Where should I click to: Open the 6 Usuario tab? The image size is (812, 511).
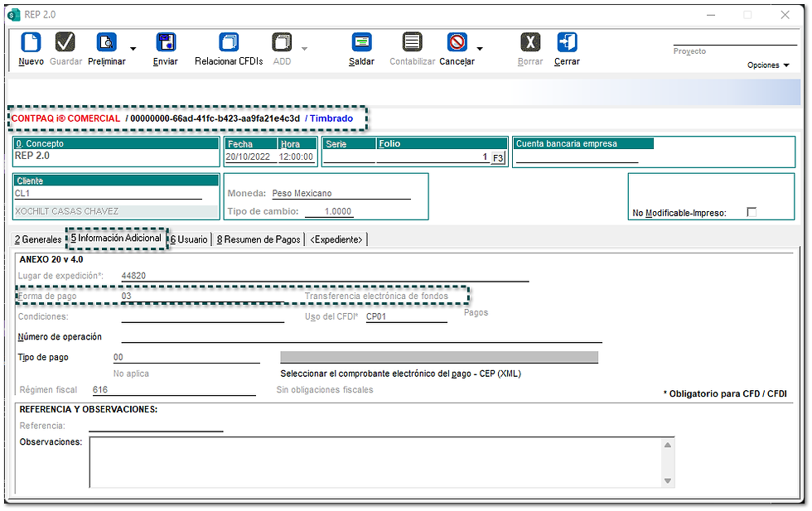[189, 239]
